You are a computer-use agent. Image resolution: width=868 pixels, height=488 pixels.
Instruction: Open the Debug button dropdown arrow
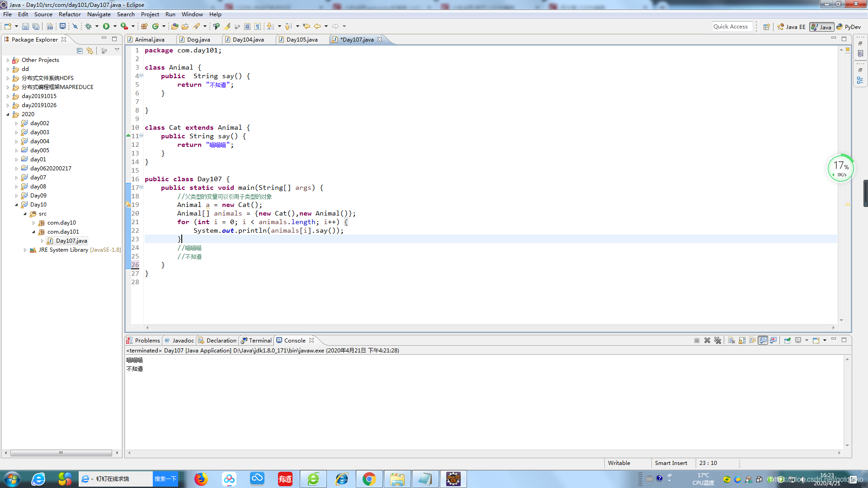[97, 27]
